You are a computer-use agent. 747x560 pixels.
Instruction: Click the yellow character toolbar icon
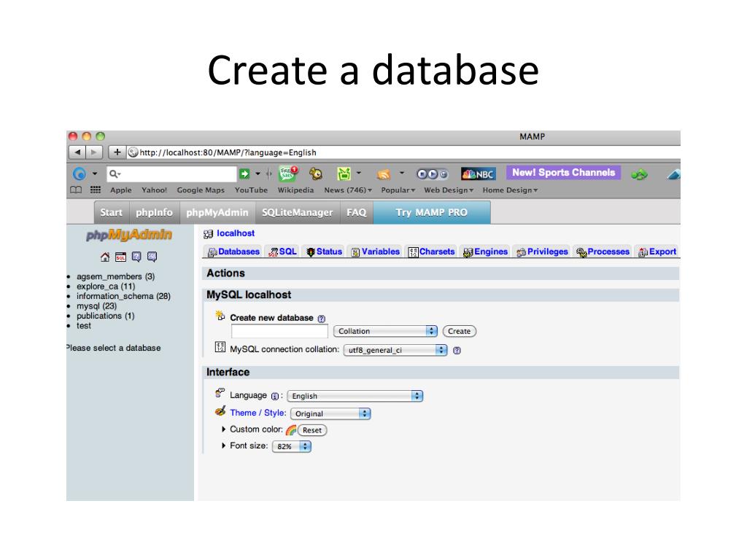point(315,174)
